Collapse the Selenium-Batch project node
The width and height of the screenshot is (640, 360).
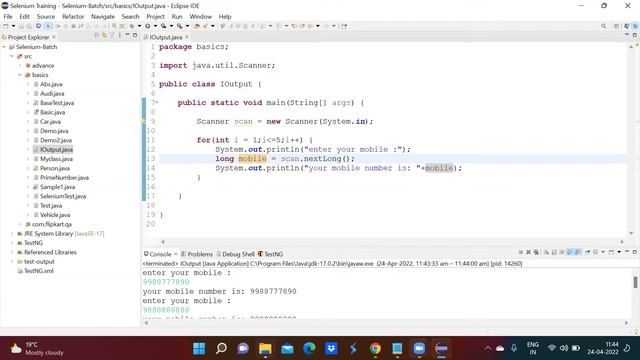pyautogui.click(x=4, y=47)
